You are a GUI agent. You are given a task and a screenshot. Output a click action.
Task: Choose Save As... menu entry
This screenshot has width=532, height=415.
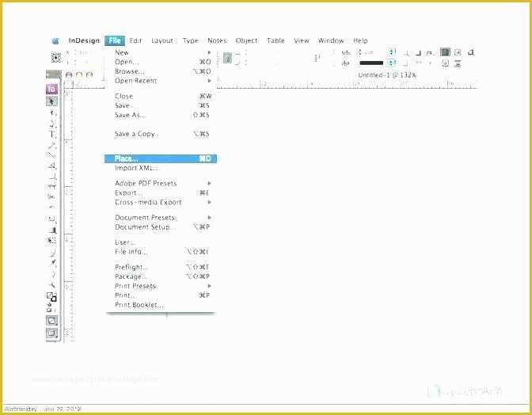161,116
